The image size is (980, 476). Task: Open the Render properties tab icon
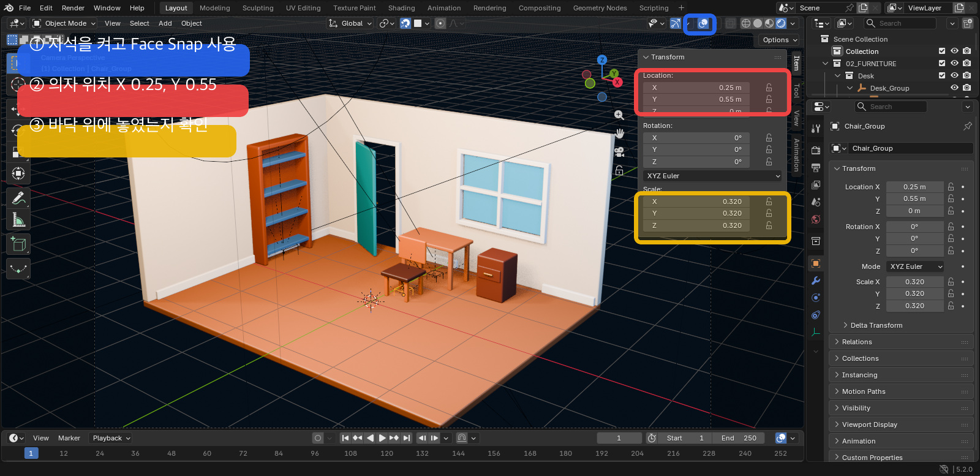(x=816, y=151)
